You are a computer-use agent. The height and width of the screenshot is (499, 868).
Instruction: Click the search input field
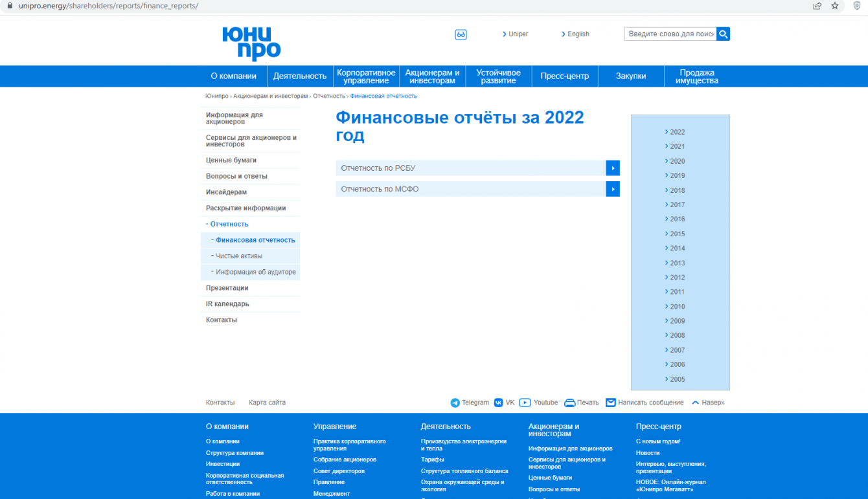(670, 34)
